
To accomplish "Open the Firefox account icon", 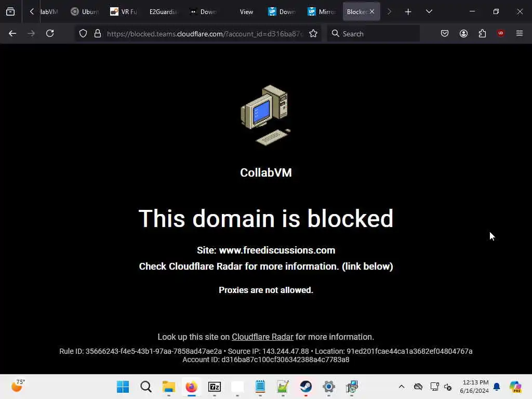I will (463, 33).
